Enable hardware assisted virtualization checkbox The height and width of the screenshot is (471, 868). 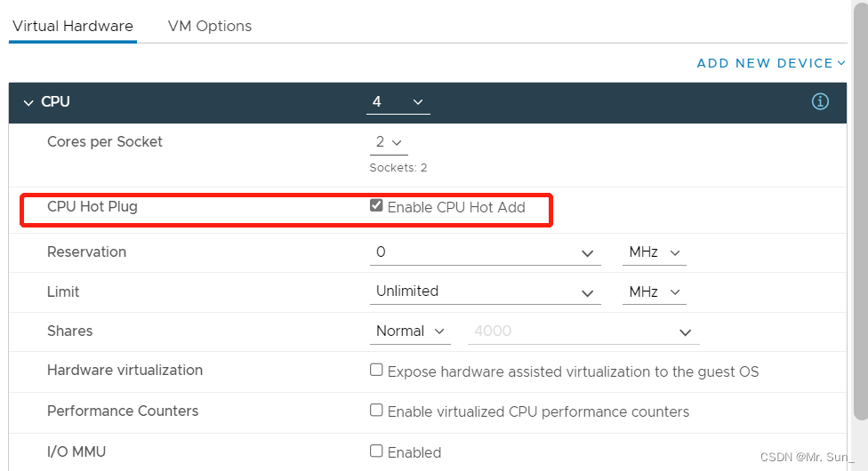(x=376, y=371)
